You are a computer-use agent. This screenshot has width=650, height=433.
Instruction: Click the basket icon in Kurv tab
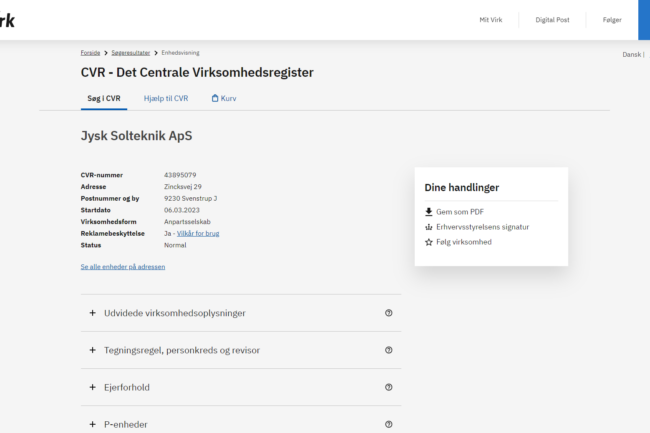point(215,98)
